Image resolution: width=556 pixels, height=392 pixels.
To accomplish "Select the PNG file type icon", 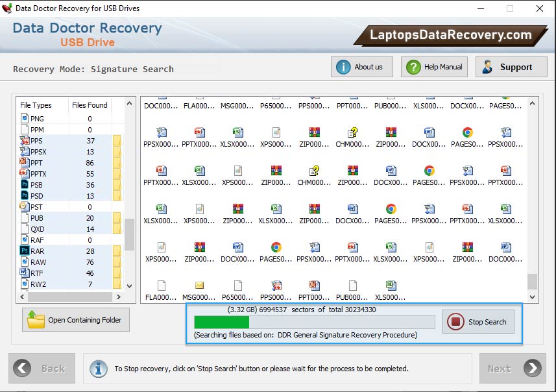I will (25, 118).
